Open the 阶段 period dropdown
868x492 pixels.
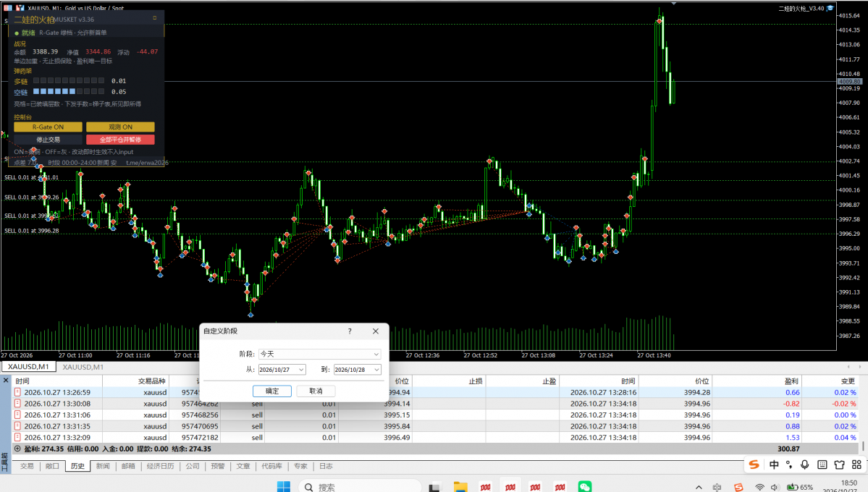point(320,354)
